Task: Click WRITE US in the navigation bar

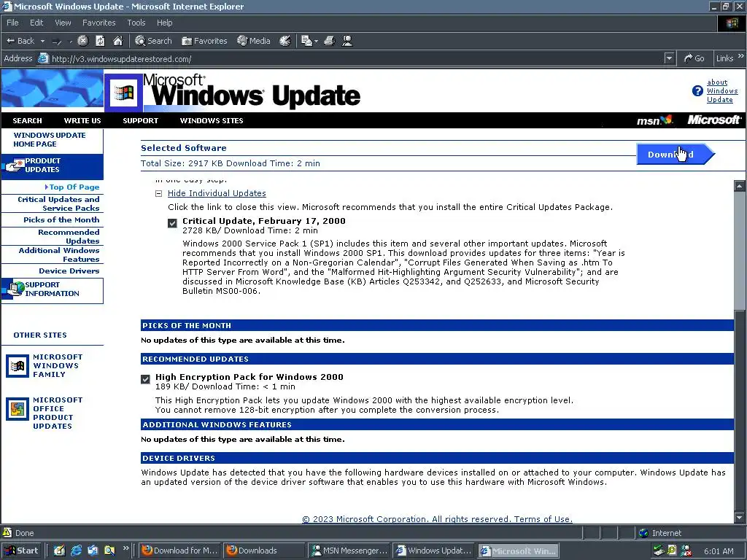Action: point(82,121)
